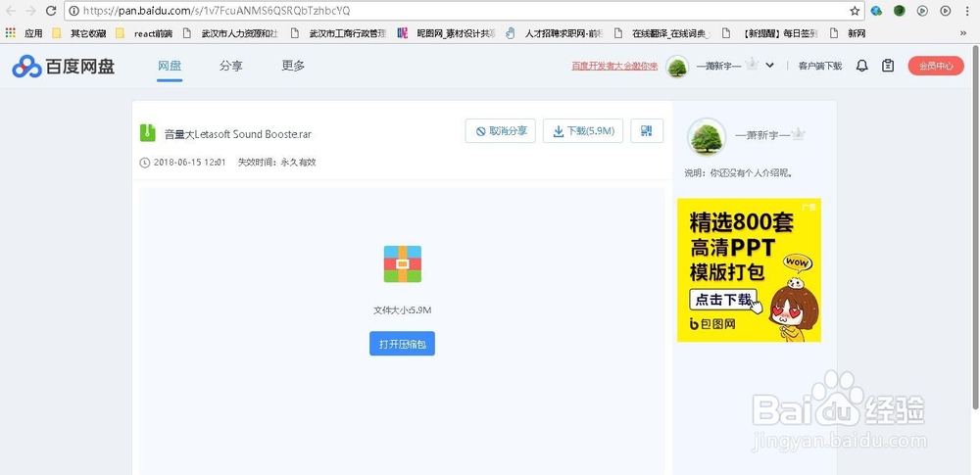Screen dimensions: 980x475
Task: Open the 客户端下载 link
Action: coord(820,66)
